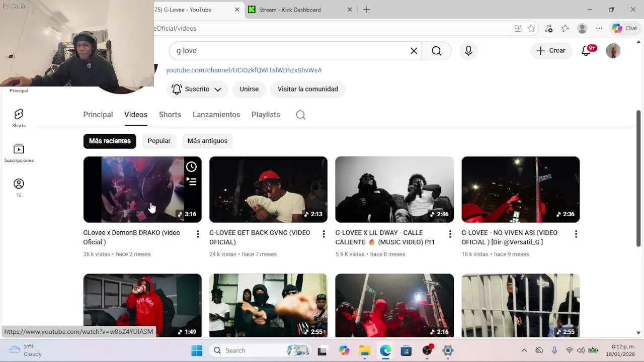Add this page to browser favorites
The height and width of the screenshot is (362, 644).
(531, 28)
